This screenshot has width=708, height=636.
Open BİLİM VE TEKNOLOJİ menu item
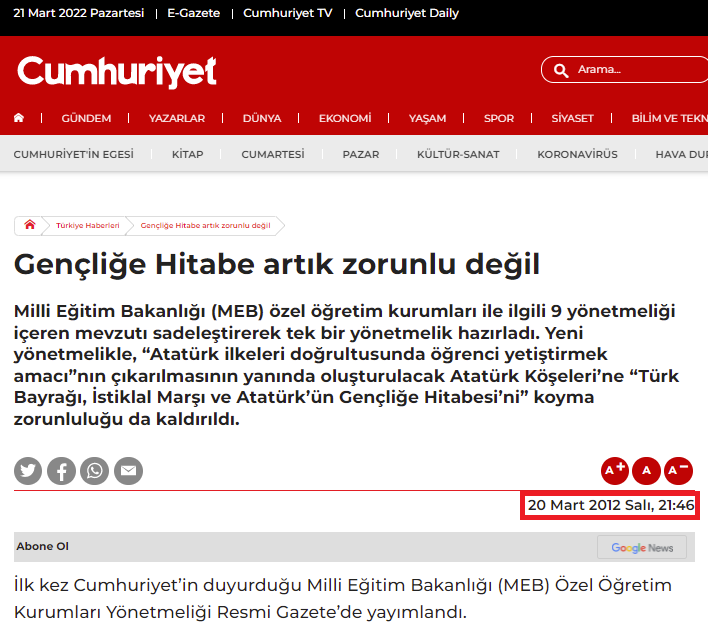coord(670,118)
